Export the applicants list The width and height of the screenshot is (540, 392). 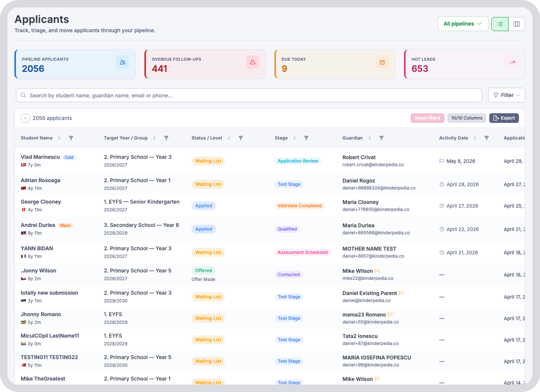(504, 118)
